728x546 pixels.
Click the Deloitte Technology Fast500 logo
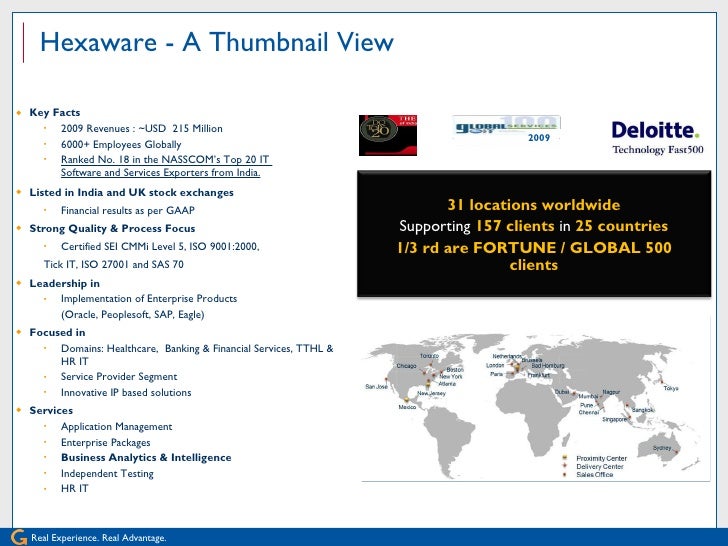[657, 137]
